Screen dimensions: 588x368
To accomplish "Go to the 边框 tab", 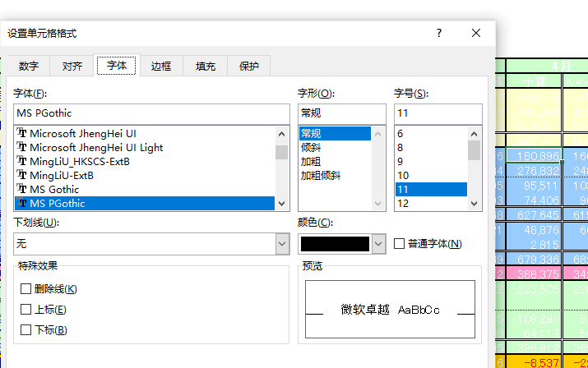I will (x=161, y=67).
